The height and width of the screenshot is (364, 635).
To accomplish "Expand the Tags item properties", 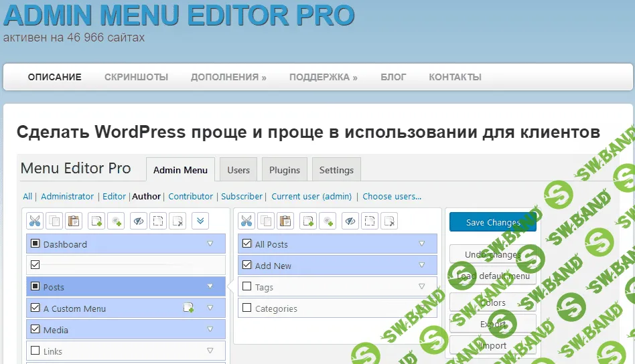I will tap(421, 286).
